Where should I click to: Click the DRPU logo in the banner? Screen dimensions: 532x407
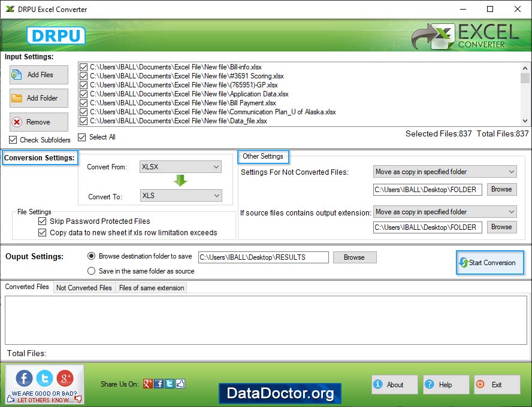(56, 35)
